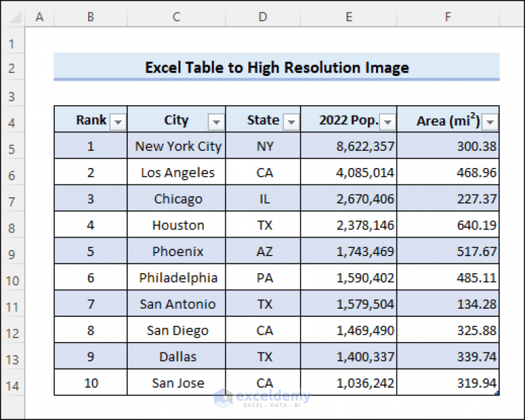Select the 'Houston' cell

pos(176,225)
